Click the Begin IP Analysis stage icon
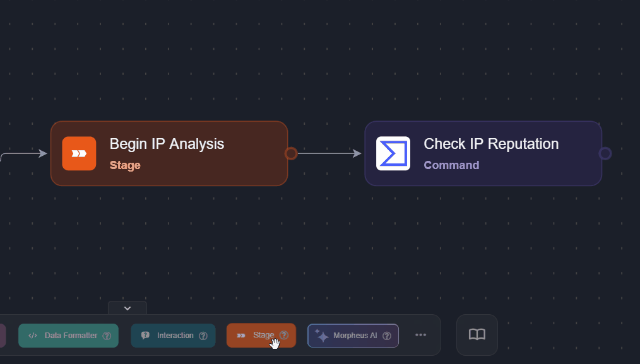The image size is (640, 364). pyautogui.click(x=79, y=153)
